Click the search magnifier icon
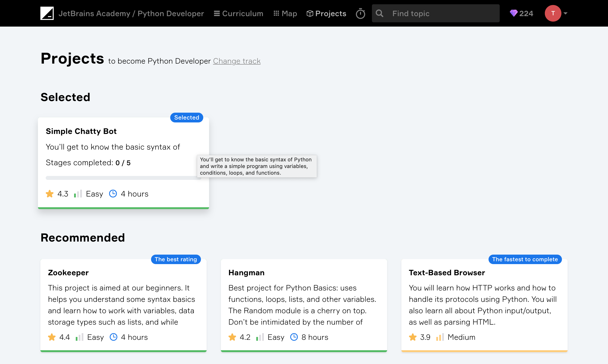 pyautogui.click(x=379, y=13)
